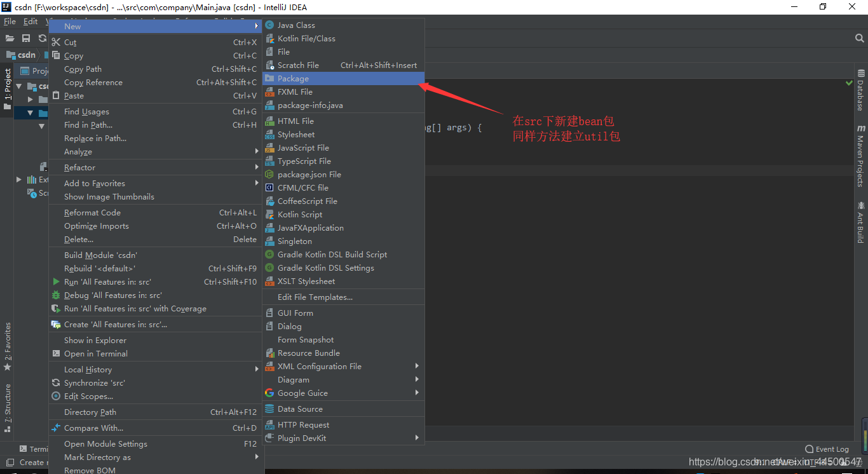Open the Plugin DevKit submenu
Image resolution: width=868 pixels, height=474 pixels.
344,438
